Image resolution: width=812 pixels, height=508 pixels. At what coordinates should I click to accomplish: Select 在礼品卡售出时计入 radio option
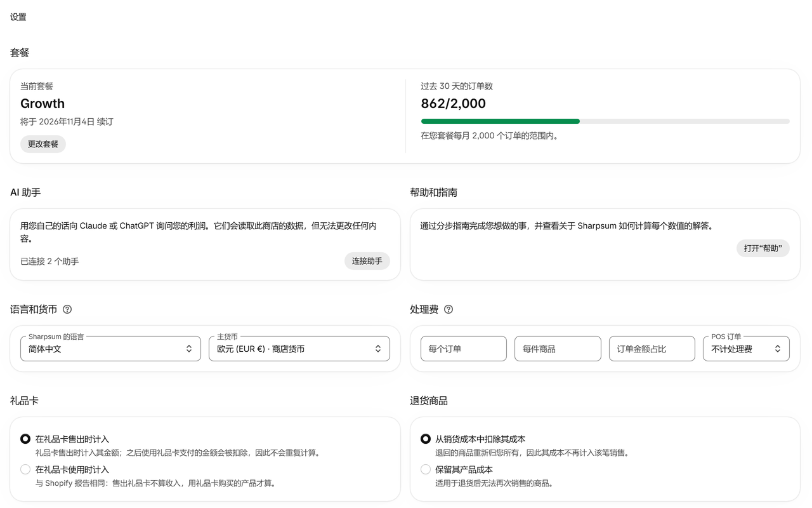point(25,439)
